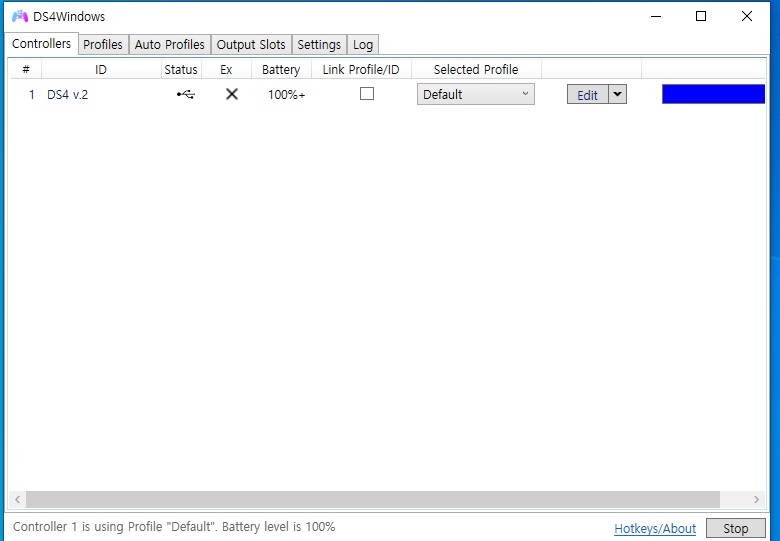Click the 100%+ battery value
The width and height of the screenshot is (780, 541).
coord(287,94)
